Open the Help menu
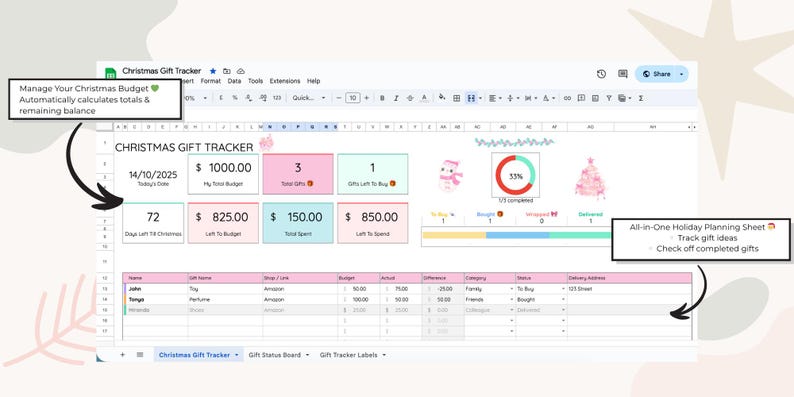 [313, 81]
